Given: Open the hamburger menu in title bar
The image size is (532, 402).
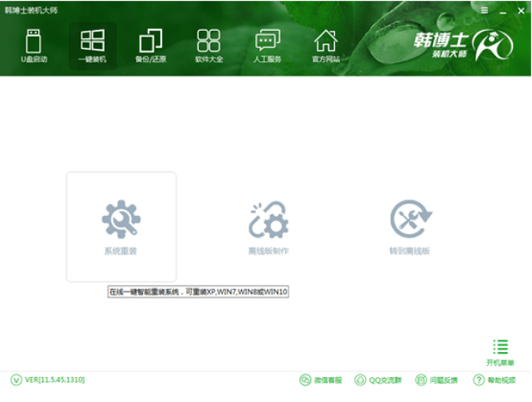Looking at the screenshot, I should (485, 10).
